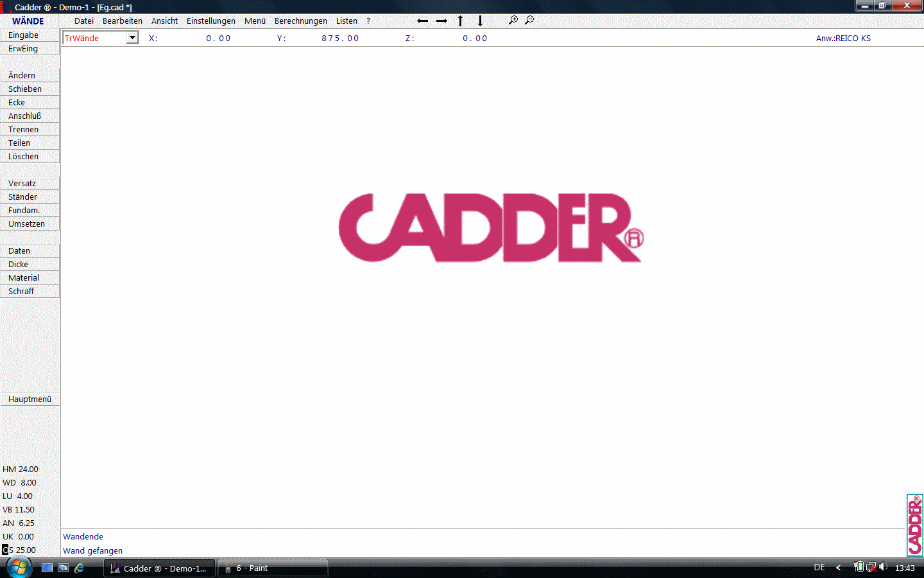This screenshot has width=924, height=578.
Task: Click the Show Desktop quick launch icon
Action: click(x=47, y=568)
